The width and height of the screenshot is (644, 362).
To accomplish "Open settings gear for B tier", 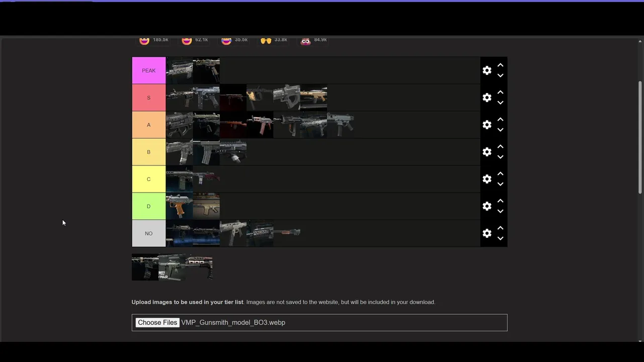I will pos(487,152).
